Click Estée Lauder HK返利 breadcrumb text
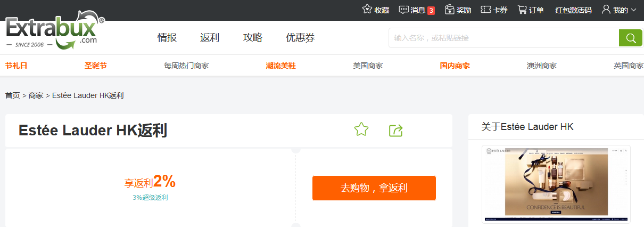644x227 pixels. [88, 95]
